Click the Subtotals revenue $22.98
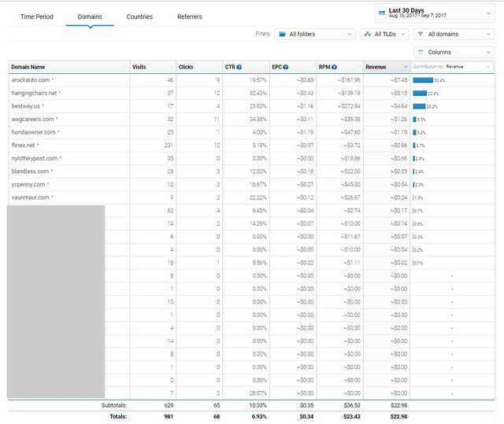504x424 pixels. [399, 405]
